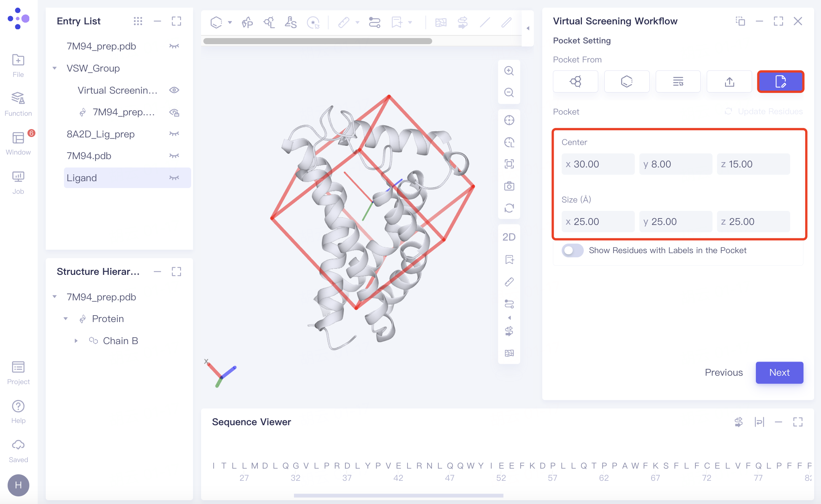
Task: Show the hidden Ligand entry
Action: pyautogui.click(x=174, y=178)
